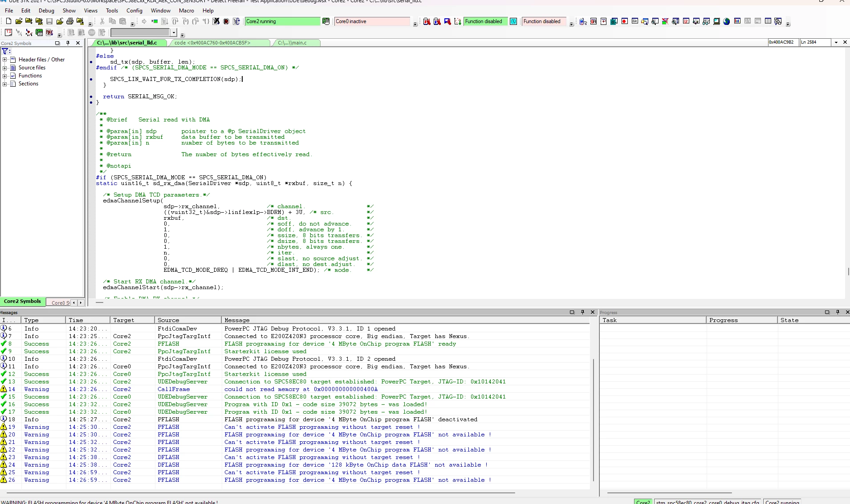Click the Print icon
Image resolution: width=850 pixels, height=504 pixels.
tap(70, 21)
